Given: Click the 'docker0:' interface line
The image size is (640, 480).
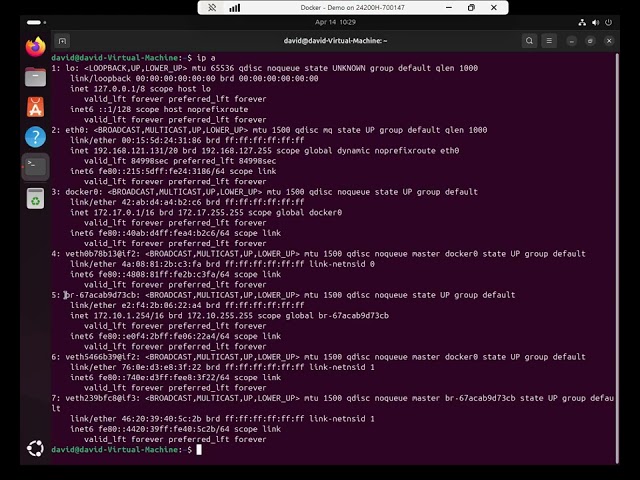Looking at the screenshot, I should 264,192.
